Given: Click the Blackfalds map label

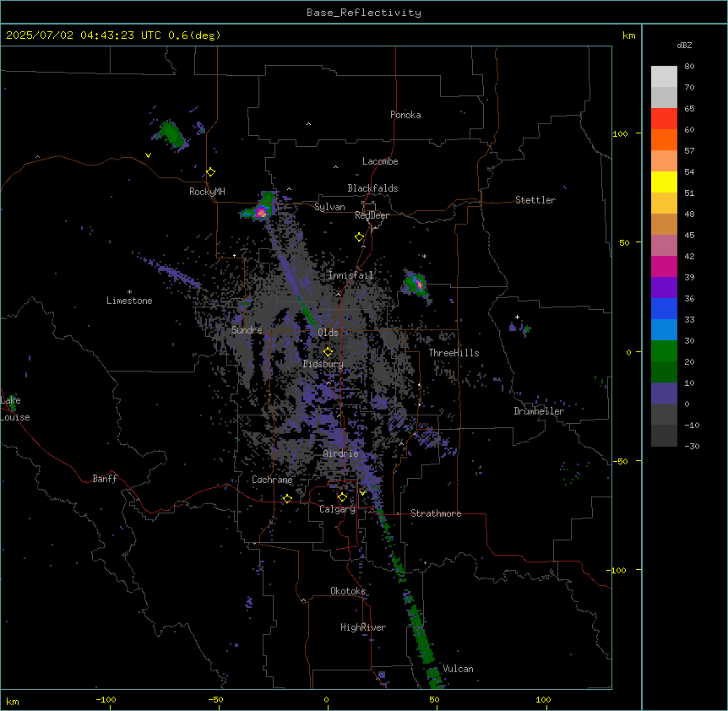Looking at the screenshot, I should click(x=372, y=188).
